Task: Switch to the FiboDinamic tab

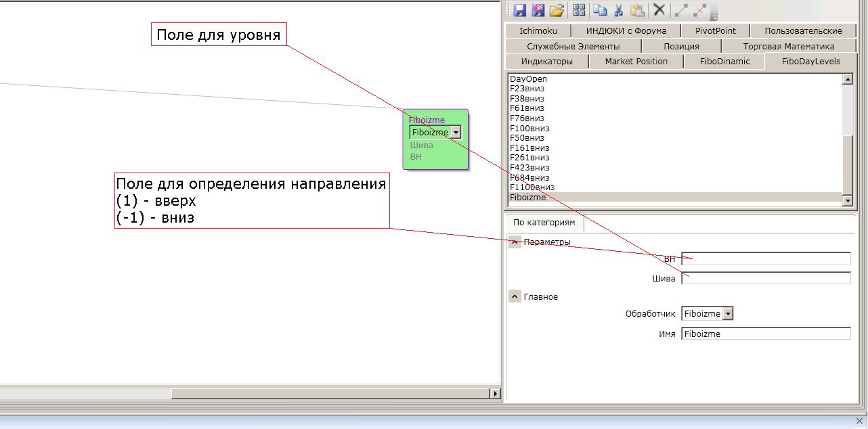Action: pyautogui.click(x=724, y=62)
